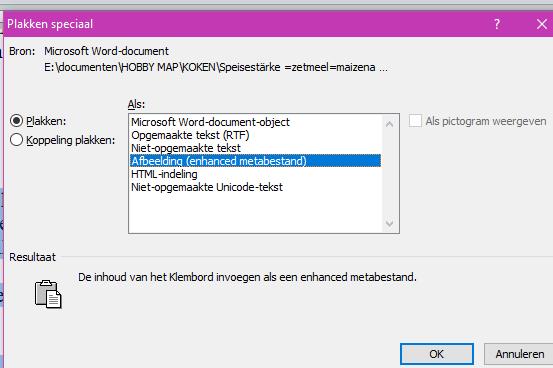Confirm with the OK button
This screenshot has width=553, height=368.
(x=437, y=354)
